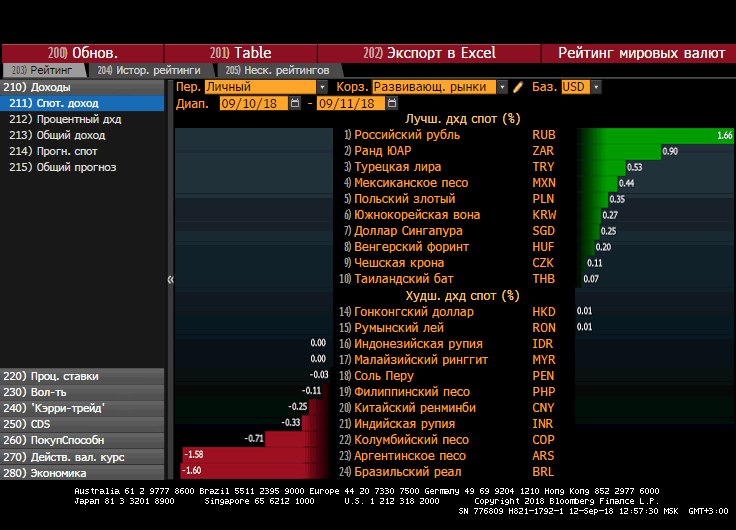The image size is (736, 530).
Task: Click 202) Экспорт в Excel button
Action: (429, 53)
